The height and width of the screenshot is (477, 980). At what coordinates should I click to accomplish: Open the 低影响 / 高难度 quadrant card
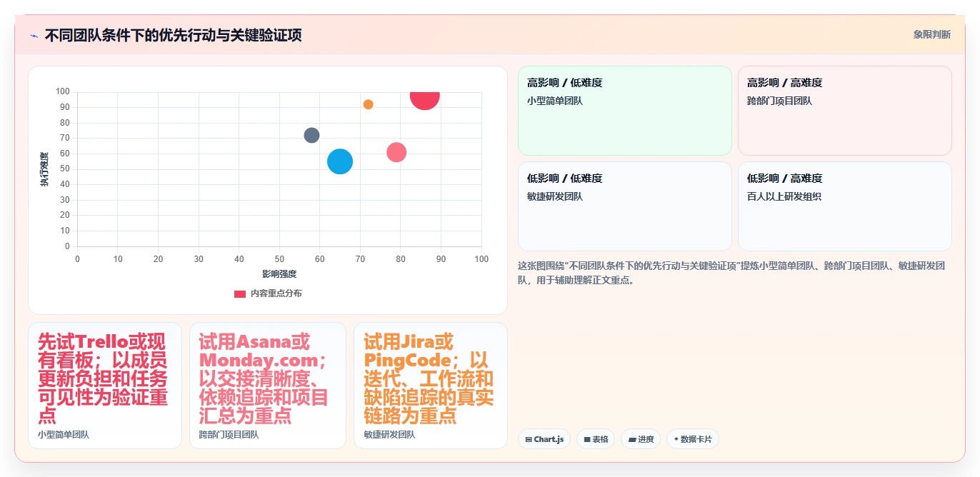click(845, 206)
